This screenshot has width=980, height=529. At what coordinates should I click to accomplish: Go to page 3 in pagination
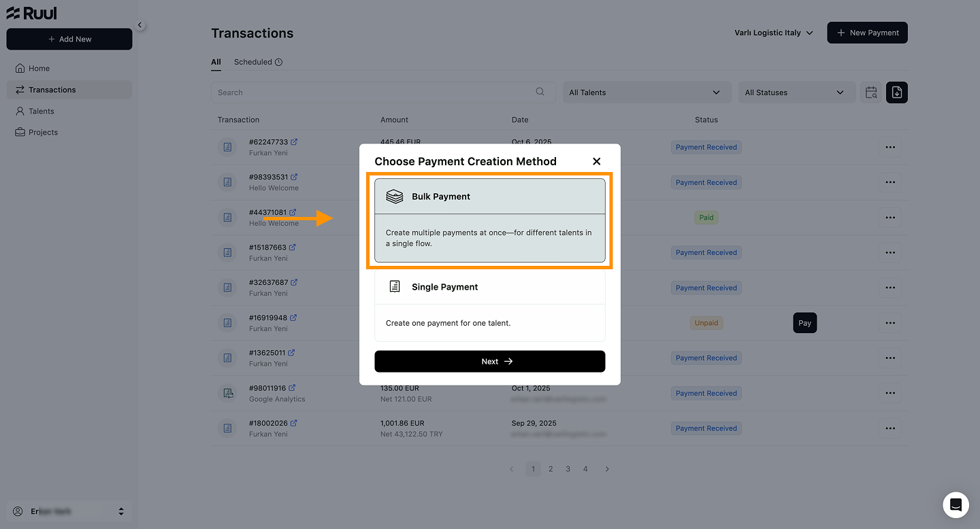click(x=568, y=468)
